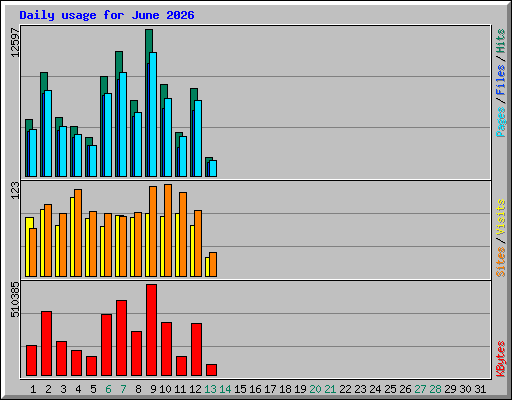Click the day 6 cyan pages bar
The image size is (512, 400).
(108, 135)
